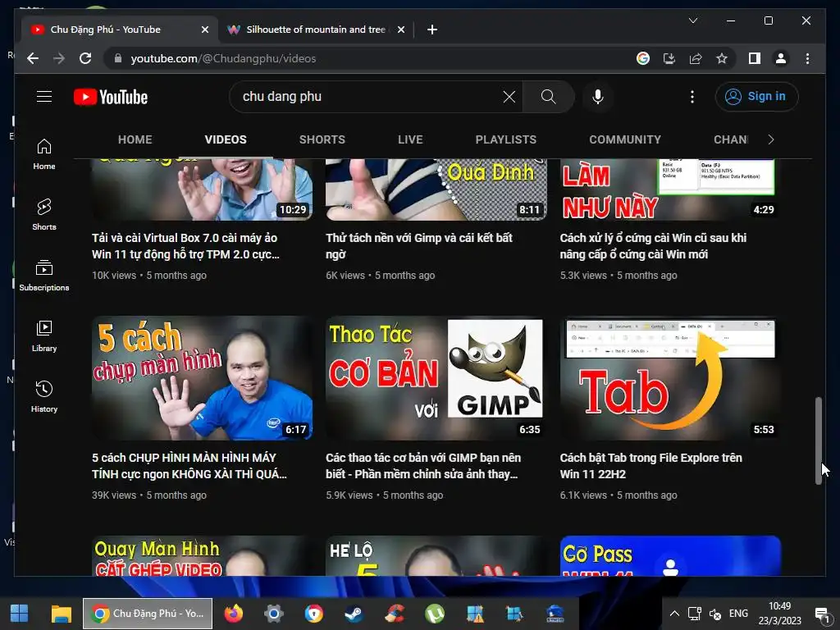Viewport: 840px width, 630px height.
Task: Open the SHORTS channel tab
Action: tap(322, 139)
